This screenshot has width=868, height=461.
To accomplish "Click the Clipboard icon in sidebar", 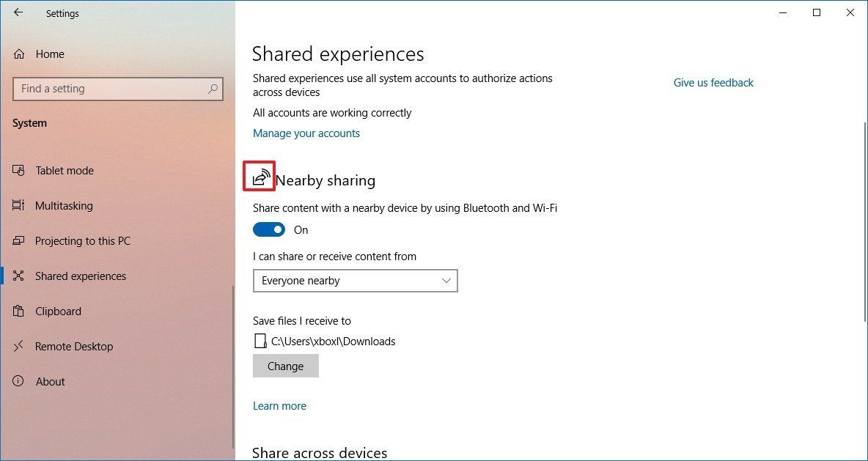I will point(18,311).
